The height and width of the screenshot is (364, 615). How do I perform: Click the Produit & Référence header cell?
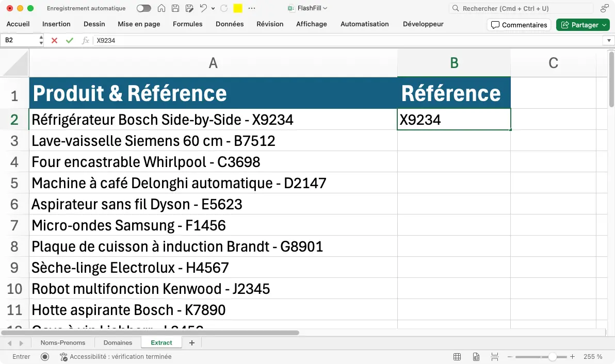click(213, 93)
